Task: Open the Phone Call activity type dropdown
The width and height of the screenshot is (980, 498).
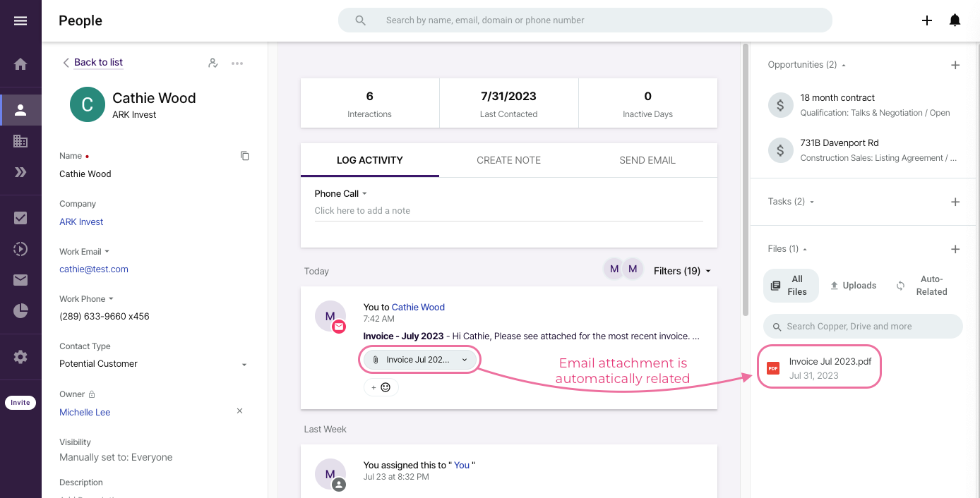Action: point(341,193)
